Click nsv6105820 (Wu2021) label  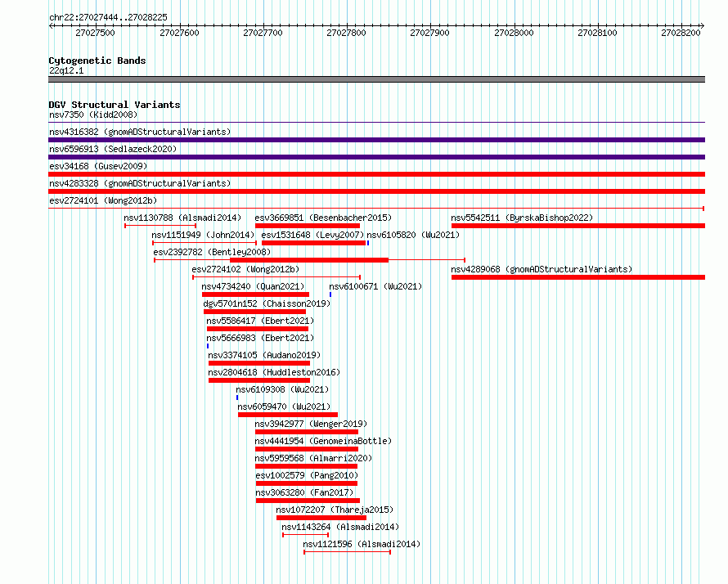(413, 235)
